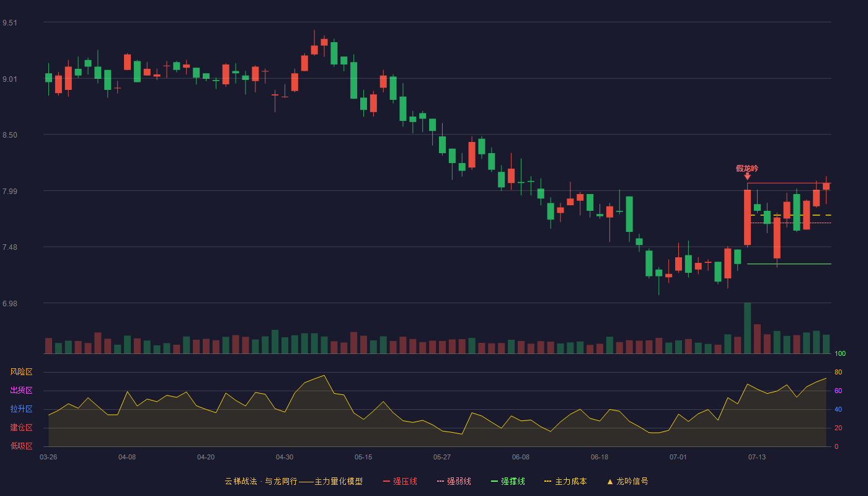The height and width of the screenshot is (496, 868).
Task: Click the green support line near 07-13
Action: (789, 264)
